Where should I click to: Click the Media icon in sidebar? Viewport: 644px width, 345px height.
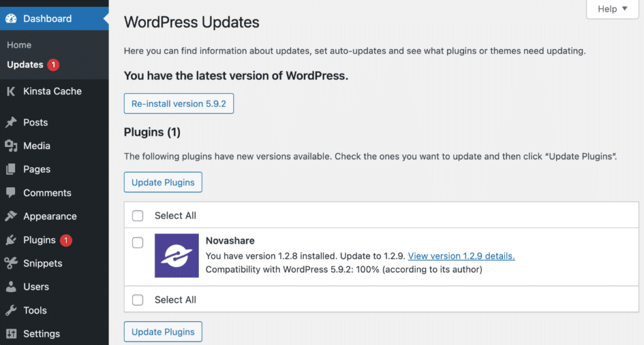pos(11,146)
